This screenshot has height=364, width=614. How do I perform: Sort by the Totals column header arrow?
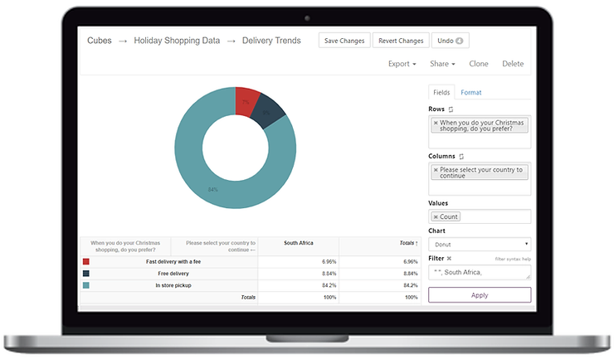click(x=416, y=243)
